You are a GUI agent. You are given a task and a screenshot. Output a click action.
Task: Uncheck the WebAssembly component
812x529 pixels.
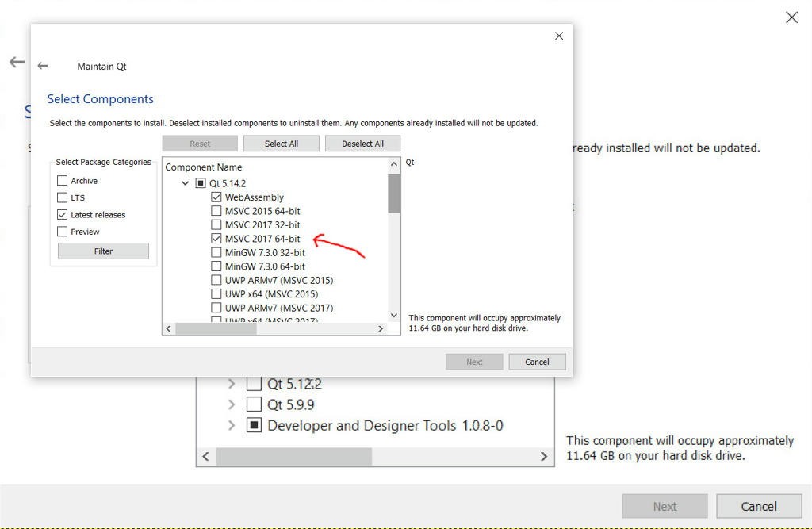(x=216, y=197)
